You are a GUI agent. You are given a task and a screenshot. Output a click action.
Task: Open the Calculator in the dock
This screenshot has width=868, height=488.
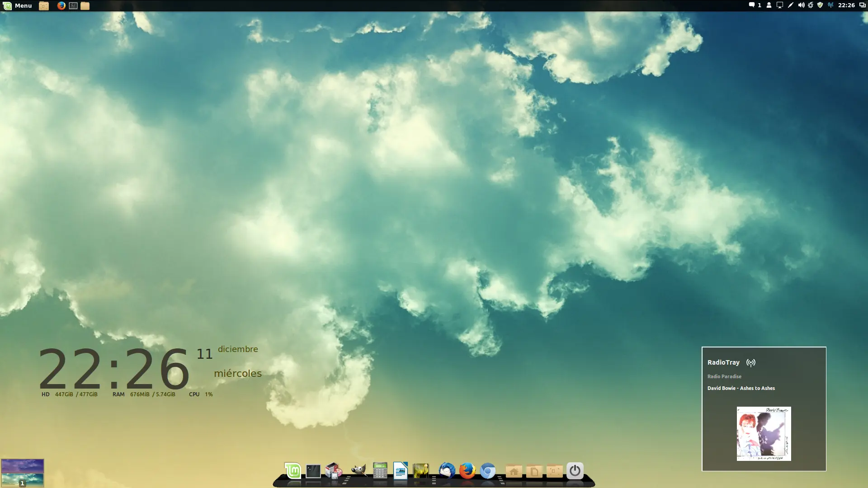coord(380,471)
